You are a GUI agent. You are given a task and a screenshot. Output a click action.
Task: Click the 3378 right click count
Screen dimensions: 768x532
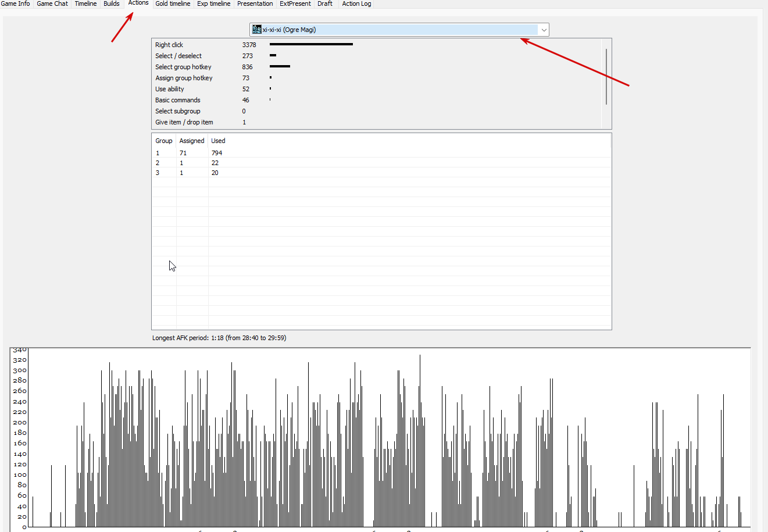tap(249, 45)
